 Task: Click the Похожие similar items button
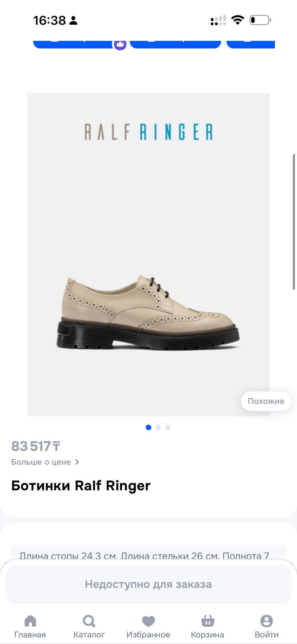(266, 401)
